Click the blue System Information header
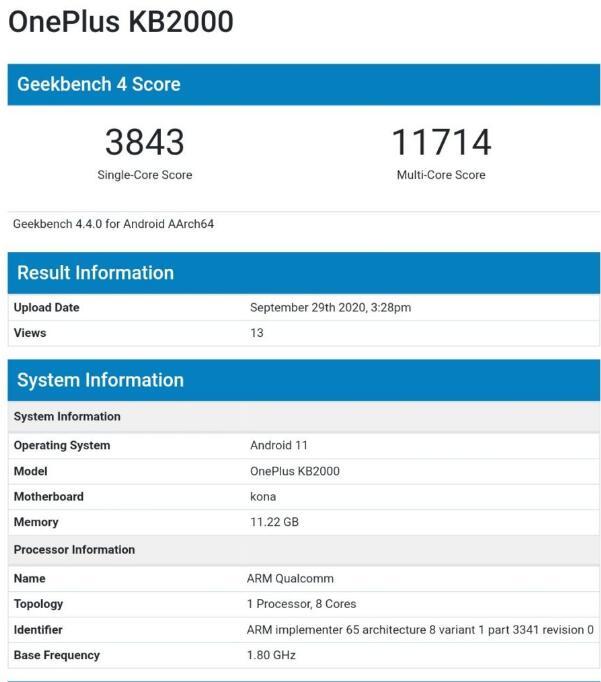Screen dimensions: 601x682 tap(304, 380)
